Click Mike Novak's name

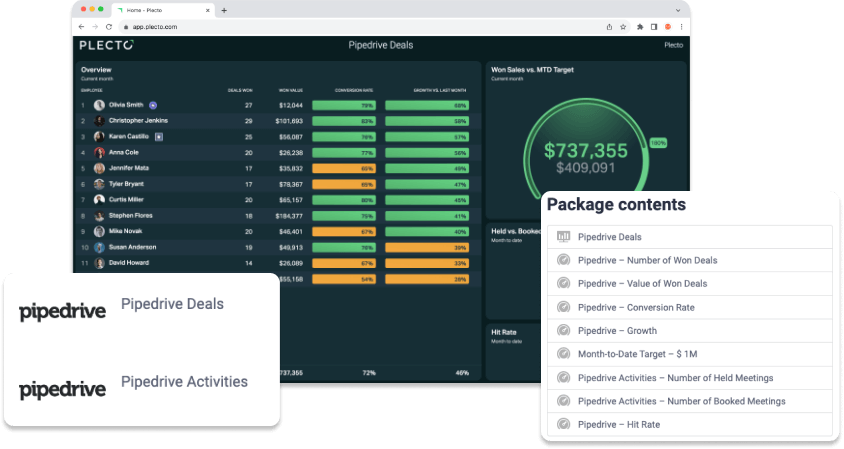[x=125, y=231]
